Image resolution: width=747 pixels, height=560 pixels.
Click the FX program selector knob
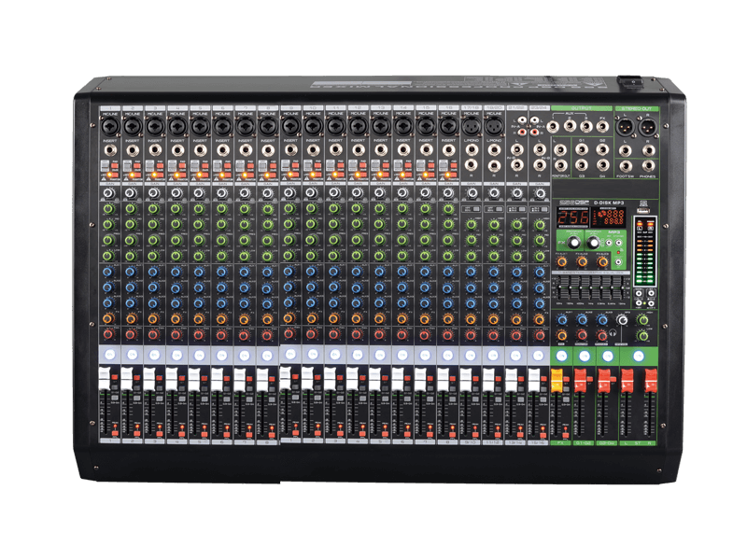(x=575, y=243)
